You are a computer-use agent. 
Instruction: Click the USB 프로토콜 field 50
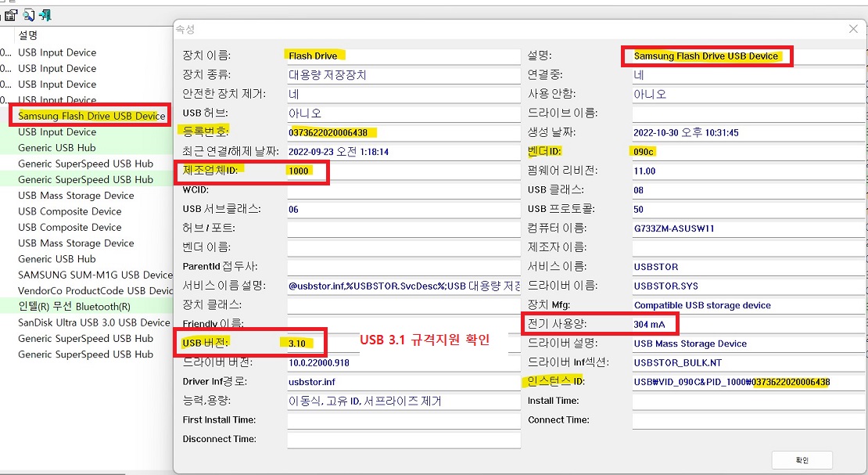[748, 210]
